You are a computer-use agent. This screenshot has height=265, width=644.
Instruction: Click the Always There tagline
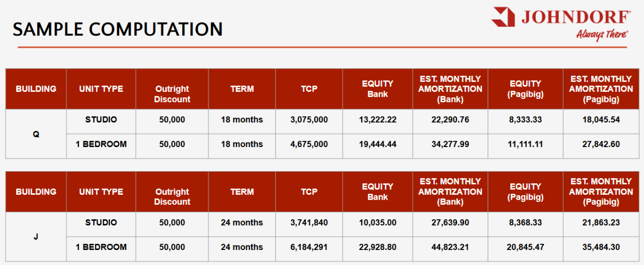(x=602, y=34)
